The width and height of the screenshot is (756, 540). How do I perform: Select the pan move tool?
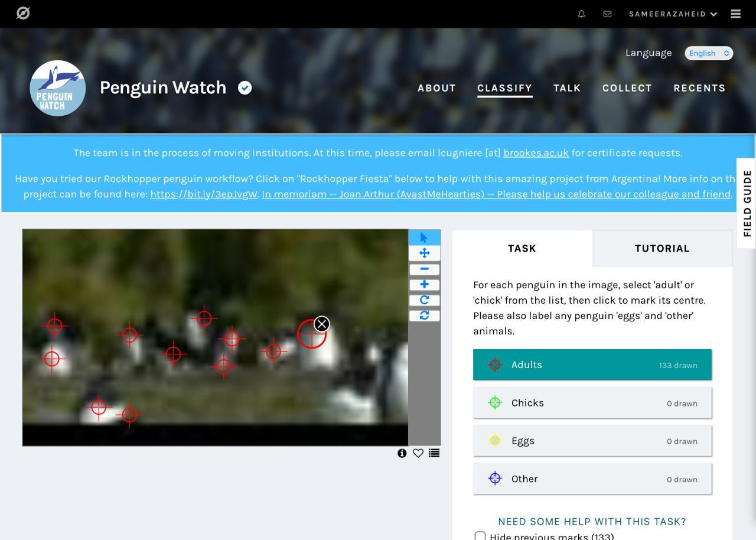[x=424, y=253]
